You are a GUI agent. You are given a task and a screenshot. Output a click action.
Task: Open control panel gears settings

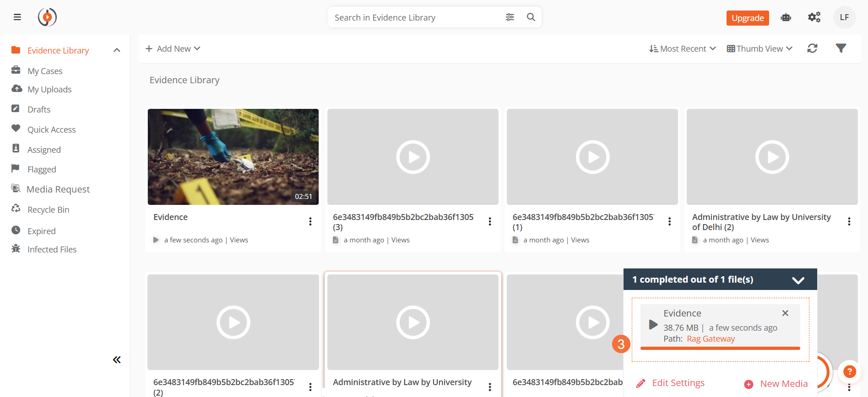814,17
